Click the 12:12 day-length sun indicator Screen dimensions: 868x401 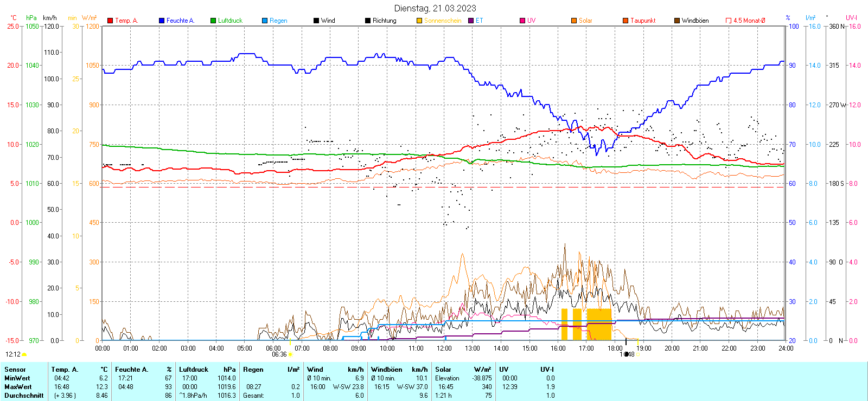coord(24,354)
